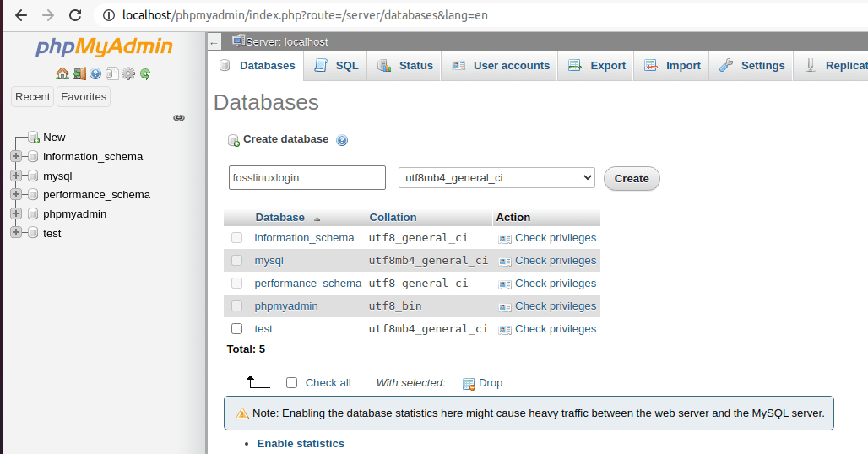Click mysql database icon in tree
This screenshot has height=454, width=868.
[33, 176]
